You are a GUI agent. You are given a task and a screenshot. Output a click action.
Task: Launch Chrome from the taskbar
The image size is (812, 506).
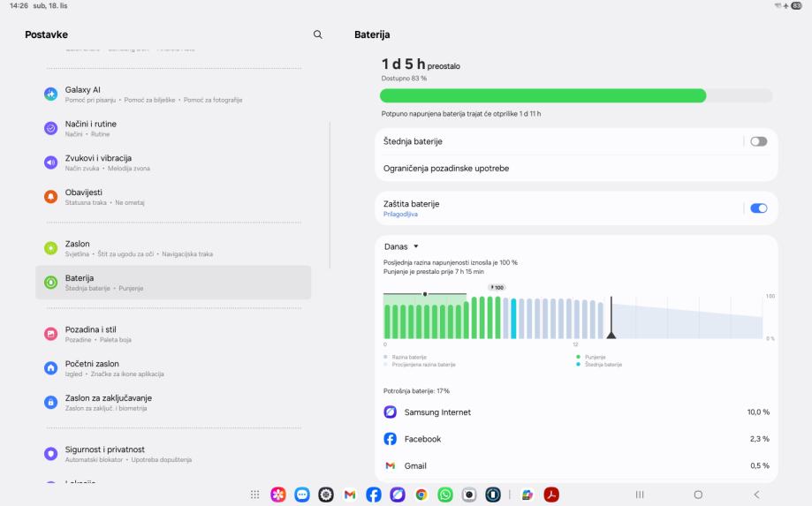421,495
